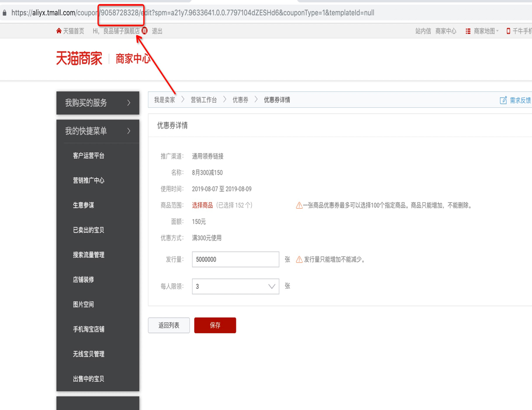Click the 8月300减150 coupon name

point(207,172)
